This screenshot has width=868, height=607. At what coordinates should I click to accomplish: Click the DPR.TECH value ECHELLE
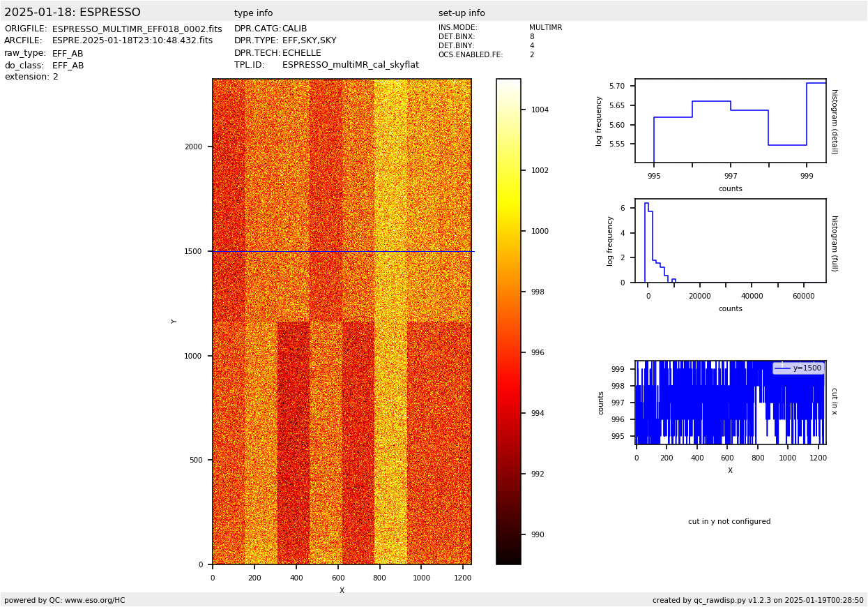[301, 53]
